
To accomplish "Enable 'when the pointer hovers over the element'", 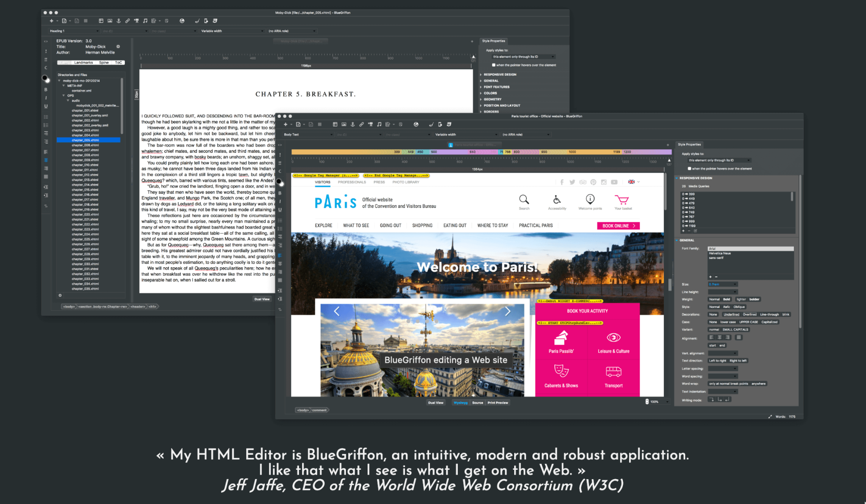I will pos(690,169).
